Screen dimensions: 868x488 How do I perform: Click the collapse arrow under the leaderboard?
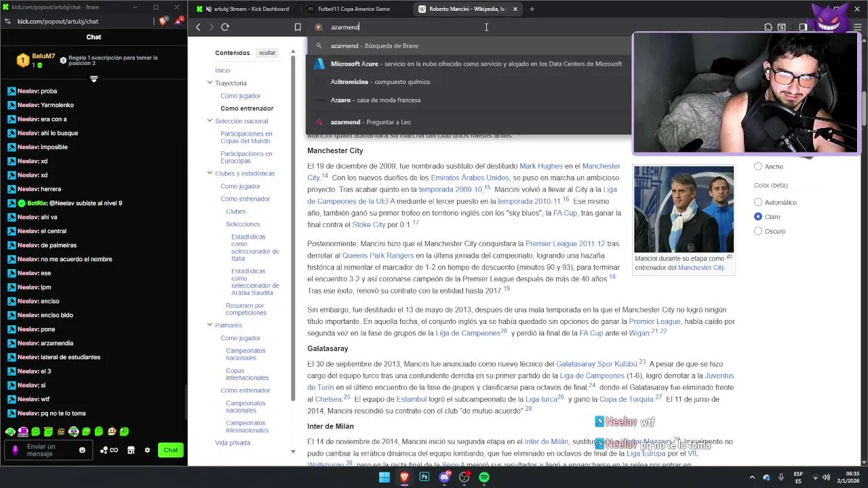[x=94, y=79]
